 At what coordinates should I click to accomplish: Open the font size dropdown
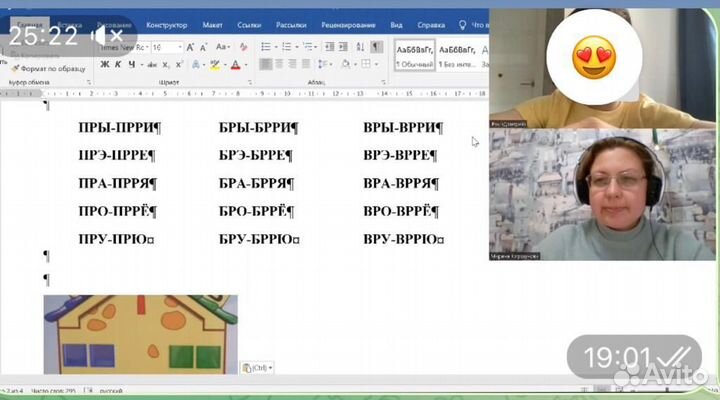pyautogui.click(x=180, y=47)
